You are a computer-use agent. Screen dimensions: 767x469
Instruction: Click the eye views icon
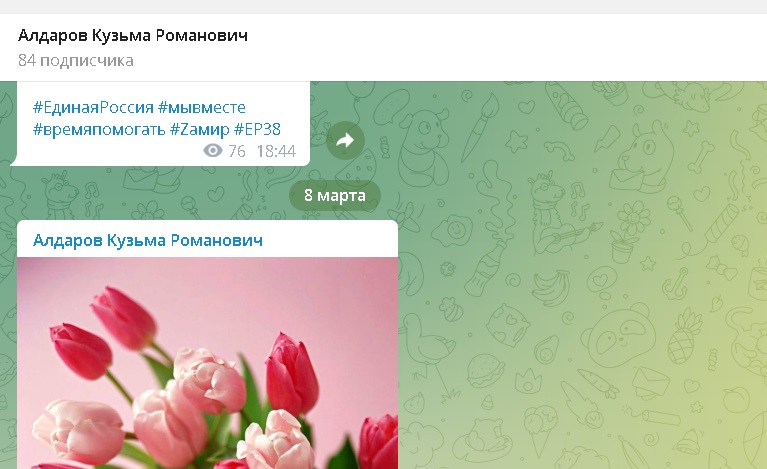pos(211,151)
